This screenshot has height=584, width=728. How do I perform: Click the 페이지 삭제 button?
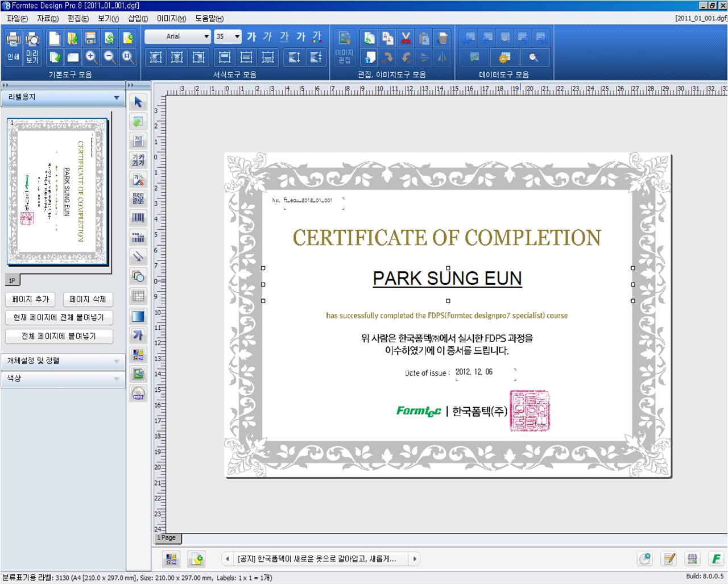[88, 299]
